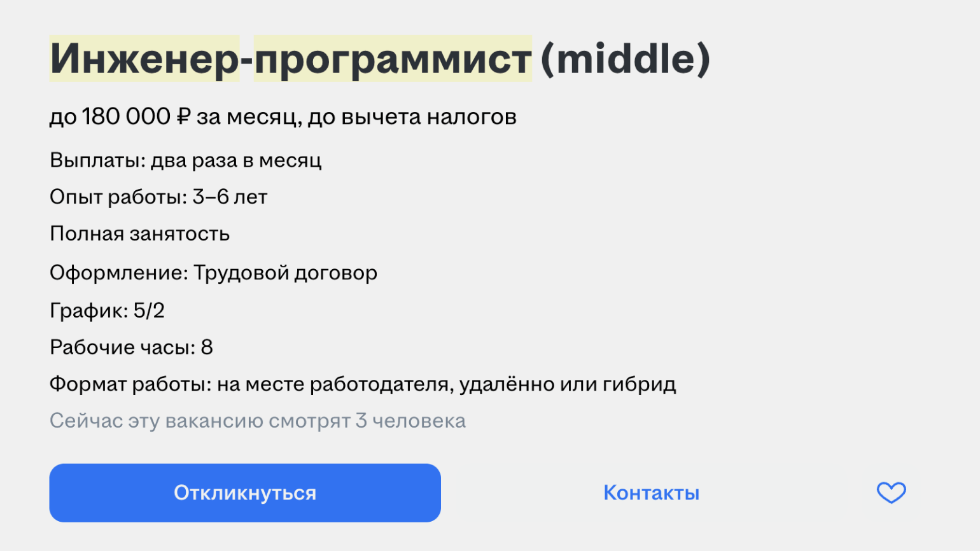Screen dimensions: 980x551
Task: Click the удалённо или гибрид text
Action: tap(568, 384)
